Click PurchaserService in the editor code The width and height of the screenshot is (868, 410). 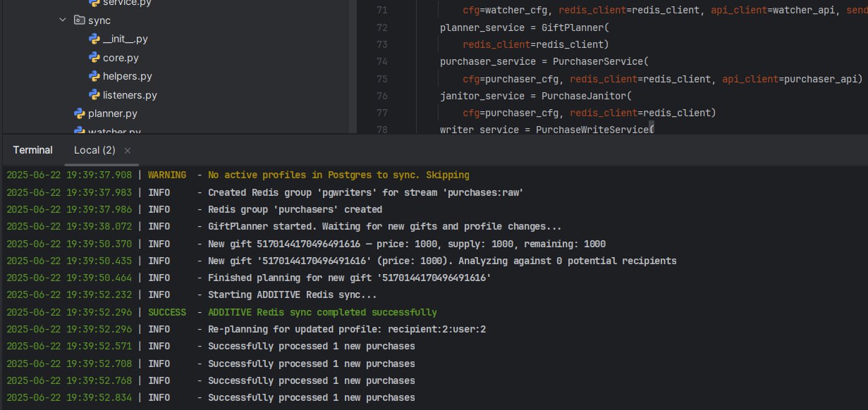pyautogui.click(x=597, y=61)
